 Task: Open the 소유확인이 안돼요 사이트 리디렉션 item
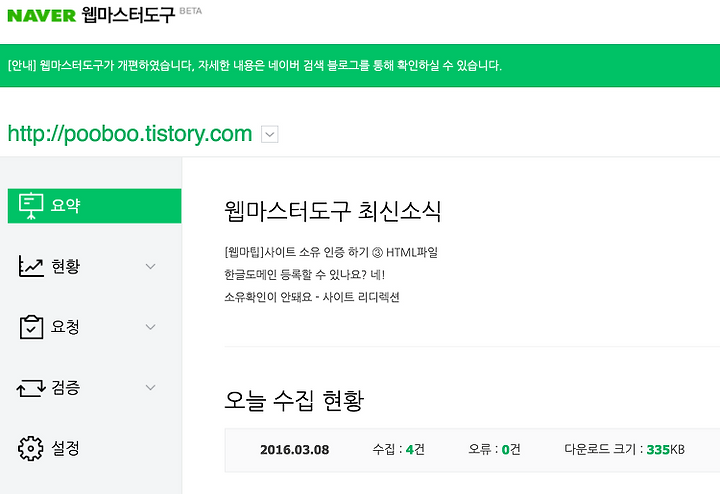pos(312,297)
